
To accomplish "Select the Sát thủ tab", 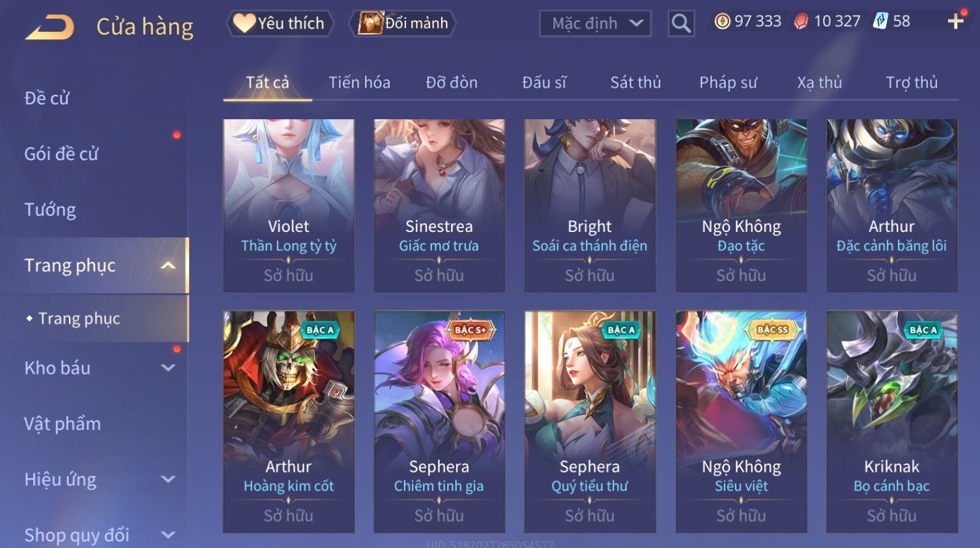I will click(635, 82).
